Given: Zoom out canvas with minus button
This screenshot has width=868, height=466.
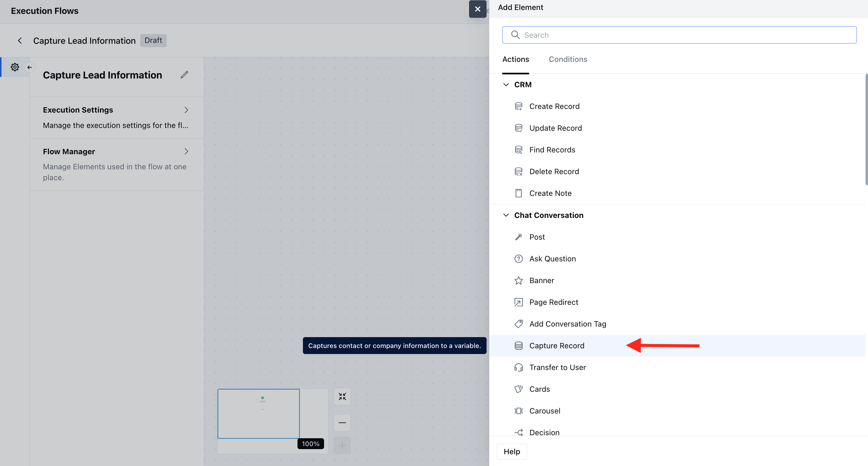Looking at the screenshot, I should click(342, 423).
